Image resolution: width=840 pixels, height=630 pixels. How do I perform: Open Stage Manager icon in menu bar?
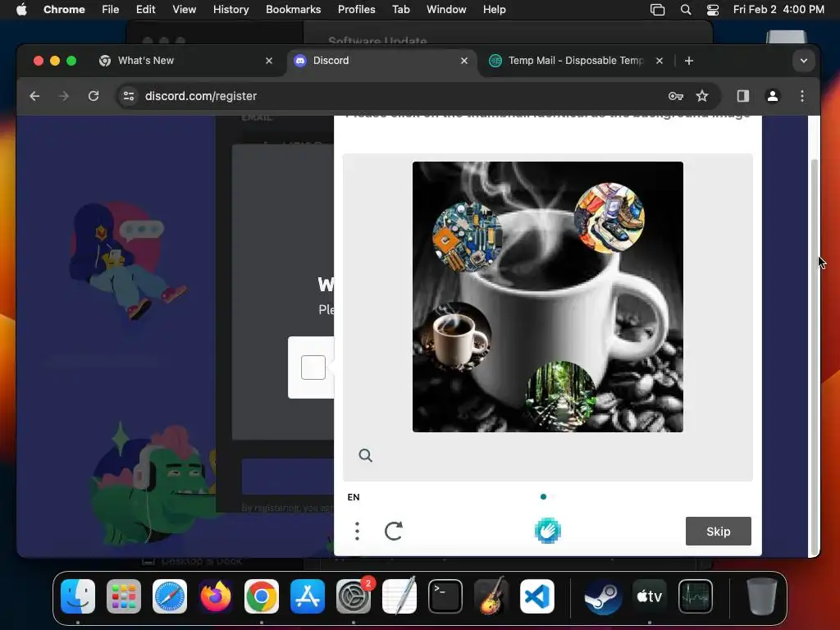(657, 9)
